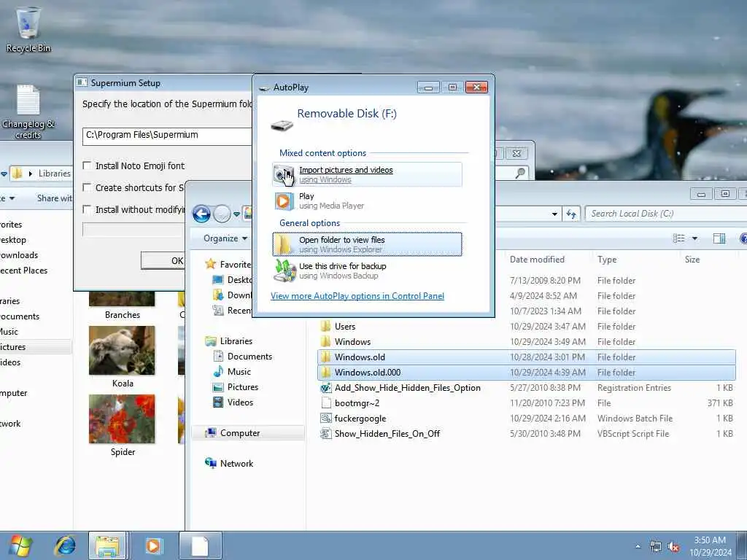Click the refresh button by address bar
The width and height of the screenshot is (747, 560).
click(570, 214)
